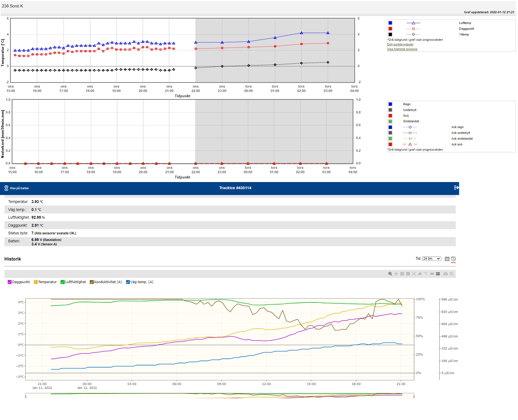This screenshot has width=518, height=420.
Task: Toggle the Luftfuktighet series checkbox
Action: coord(62,282)
